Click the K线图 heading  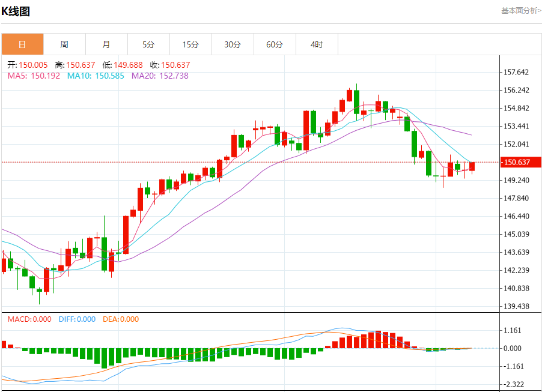tap(16, 11)
